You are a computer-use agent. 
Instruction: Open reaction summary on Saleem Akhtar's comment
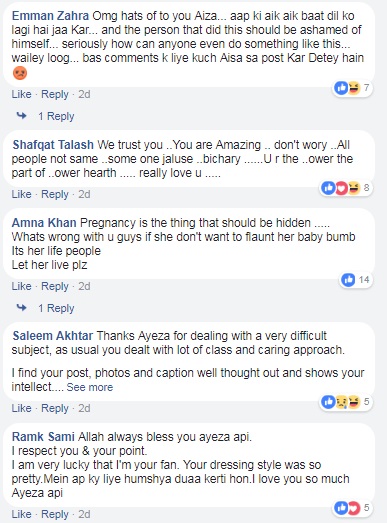[346, 402]
